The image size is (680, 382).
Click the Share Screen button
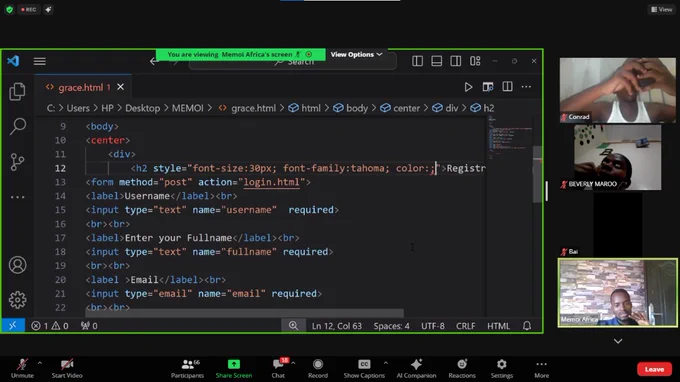point(234,369)
